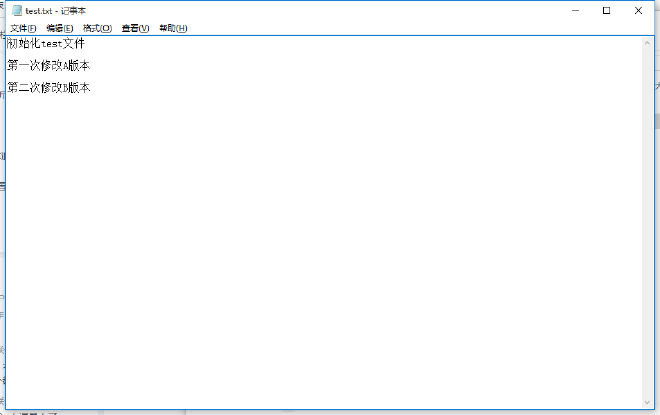660x415 pixels.
Task: Click the letter "B" in the third line
Action: (x=66, y=88)
